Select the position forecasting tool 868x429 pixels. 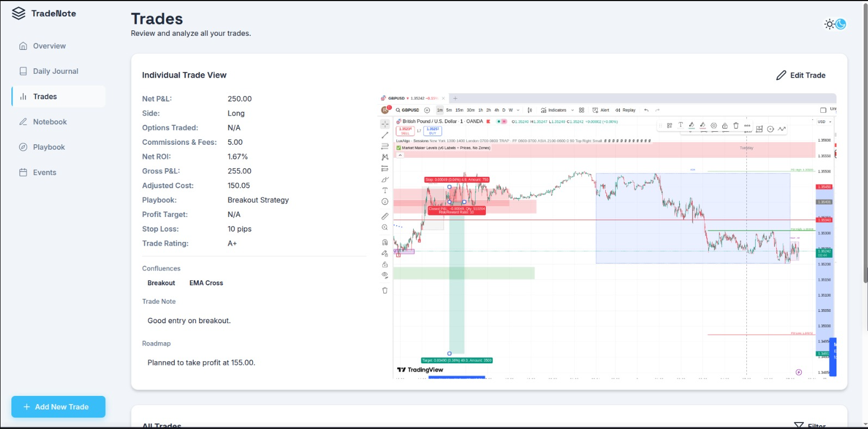coord(385,168)
